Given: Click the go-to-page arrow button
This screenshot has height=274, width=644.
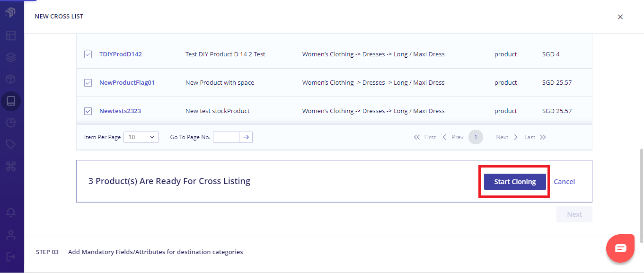Looking at the screenshot, I should pos(246,137).
